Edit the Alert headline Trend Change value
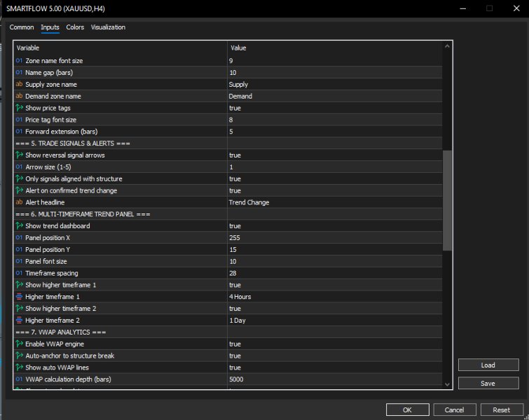529x420 pixels. click(x=335, y=202)
